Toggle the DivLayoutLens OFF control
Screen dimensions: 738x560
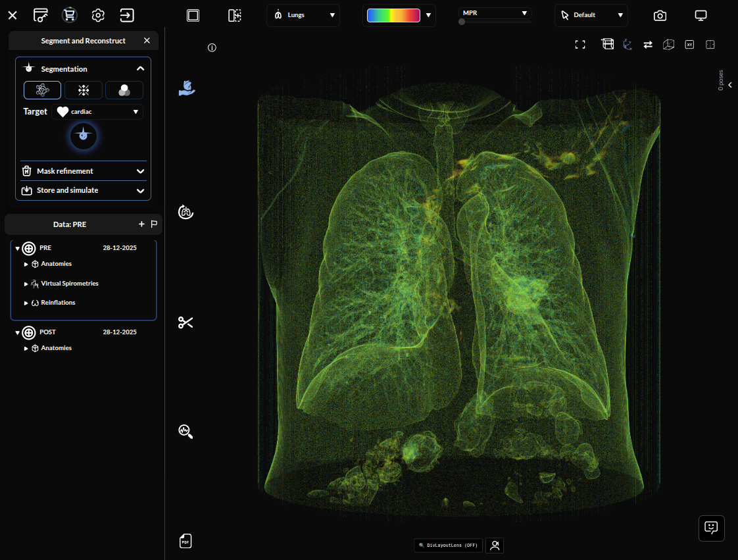click(448, 545)
